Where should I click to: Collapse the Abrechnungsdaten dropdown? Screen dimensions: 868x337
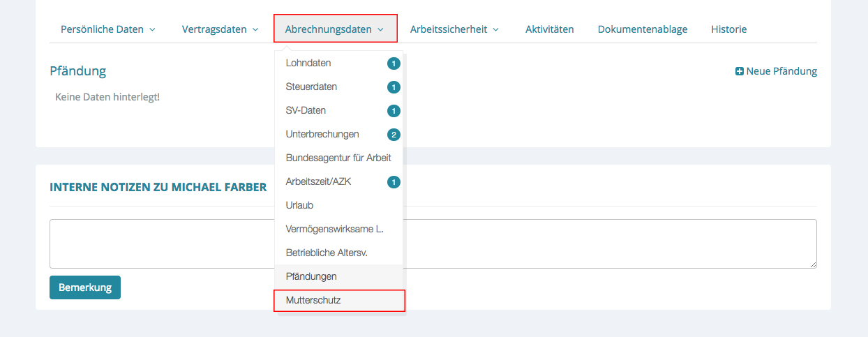click(335, 29)
